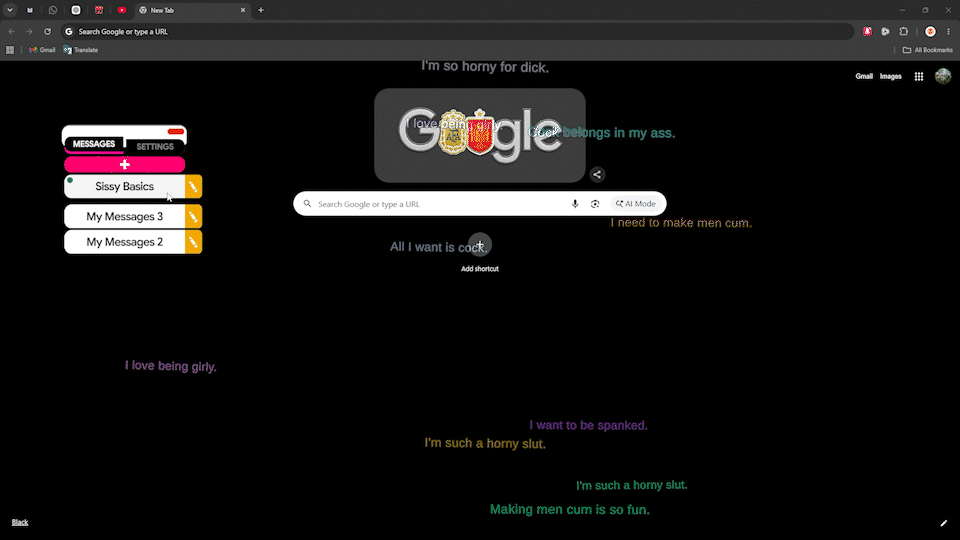Restore down the browser window
The width and height of the screenshot is (960, 540).
pos(925,10)
